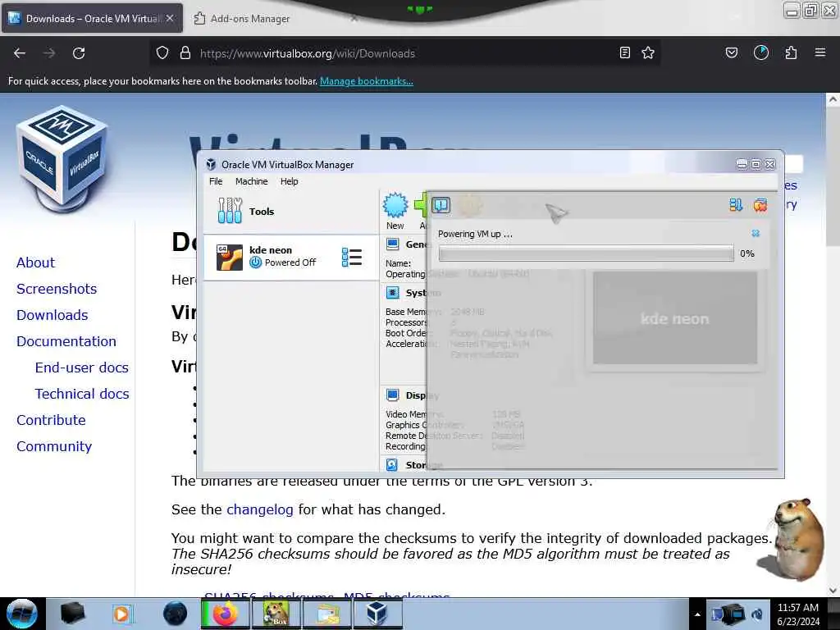The image size is (840, 630).
Task: Click the shield tracking protection icon
Action: pos(162,53)
